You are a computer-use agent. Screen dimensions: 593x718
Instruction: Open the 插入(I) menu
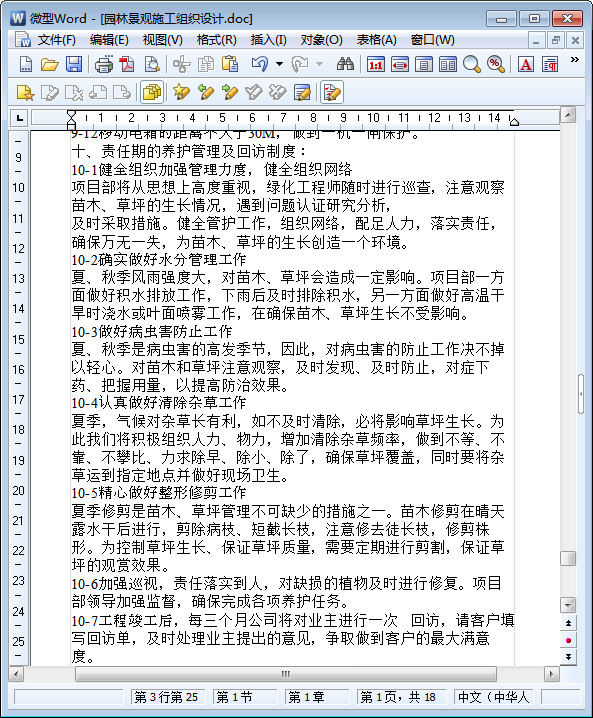pos(269,40)
